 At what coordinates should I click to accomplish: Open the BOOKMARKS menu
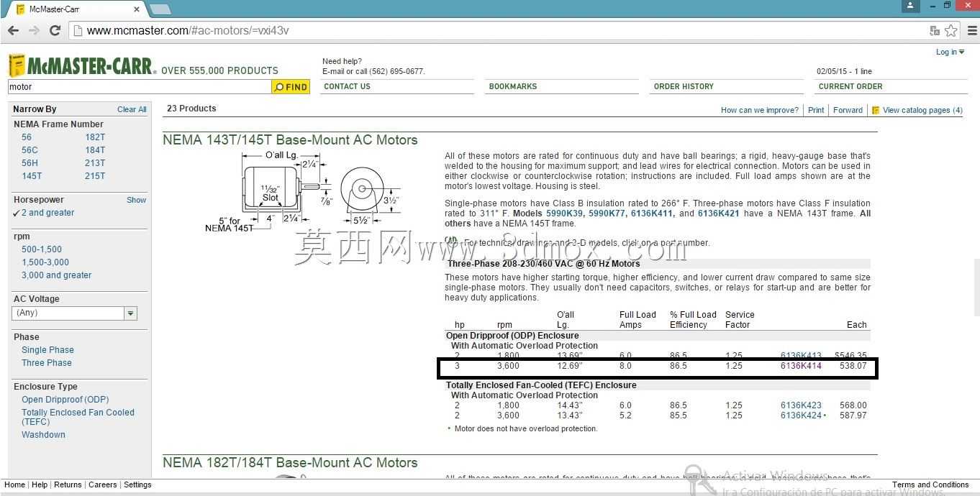pos(512,86)
